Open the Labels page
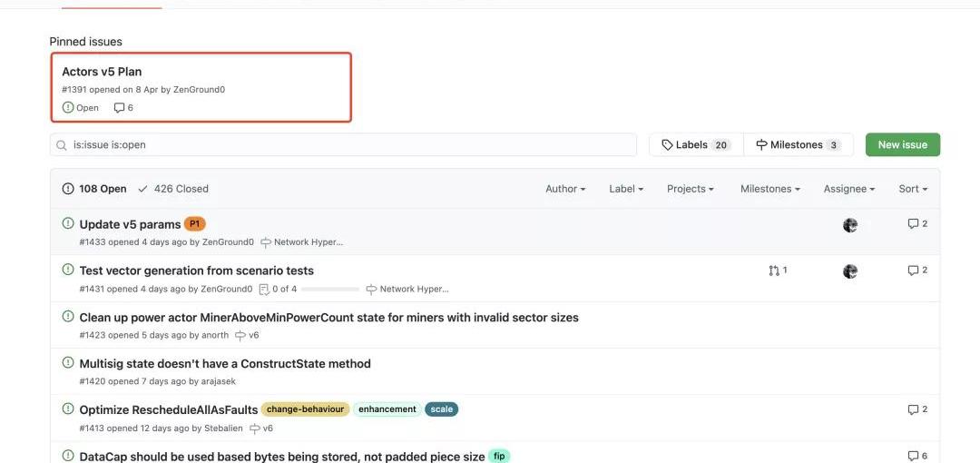Screen dimensions: 980x463 696,144
